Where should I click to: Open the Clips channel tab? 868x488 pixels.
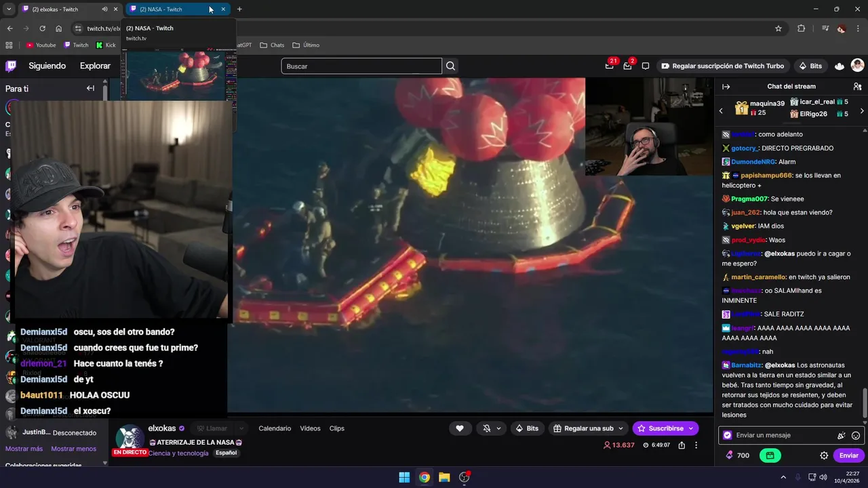337,428
